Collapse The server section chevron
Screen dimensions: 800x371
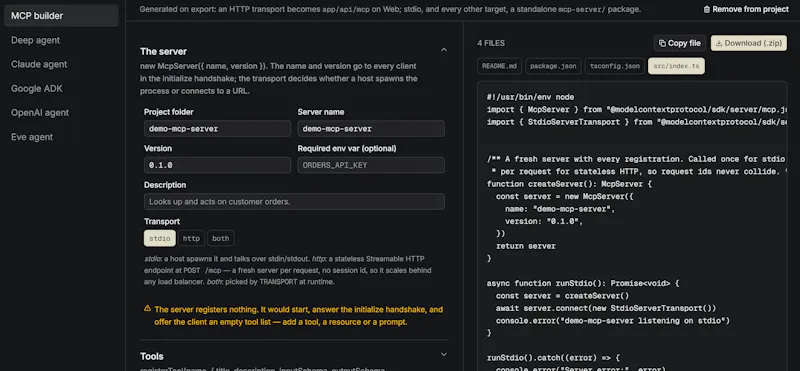(444, 50)
